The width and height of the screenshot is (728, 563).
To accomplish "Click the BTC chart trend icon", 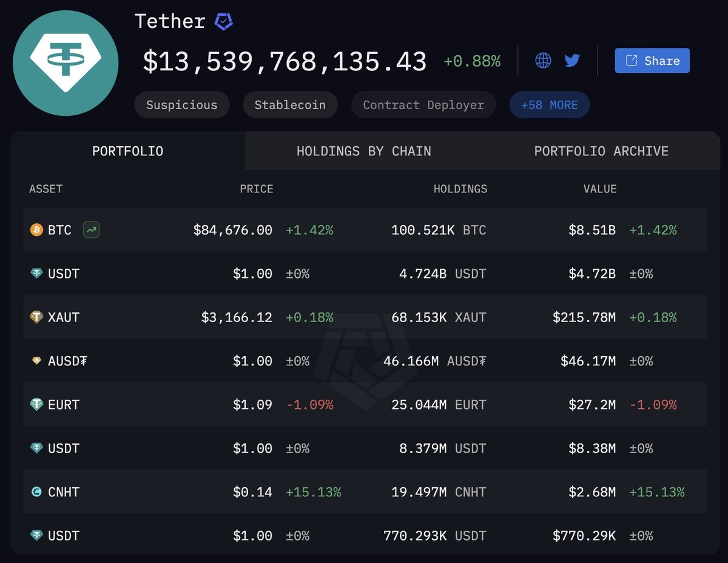I will tap(92, 230).
